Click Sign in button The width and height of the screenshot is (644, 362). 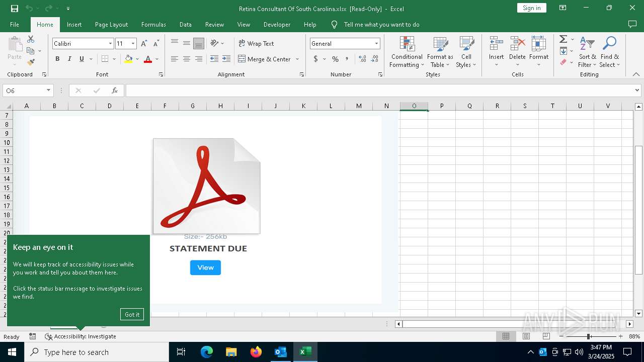(x=531, y=8)
